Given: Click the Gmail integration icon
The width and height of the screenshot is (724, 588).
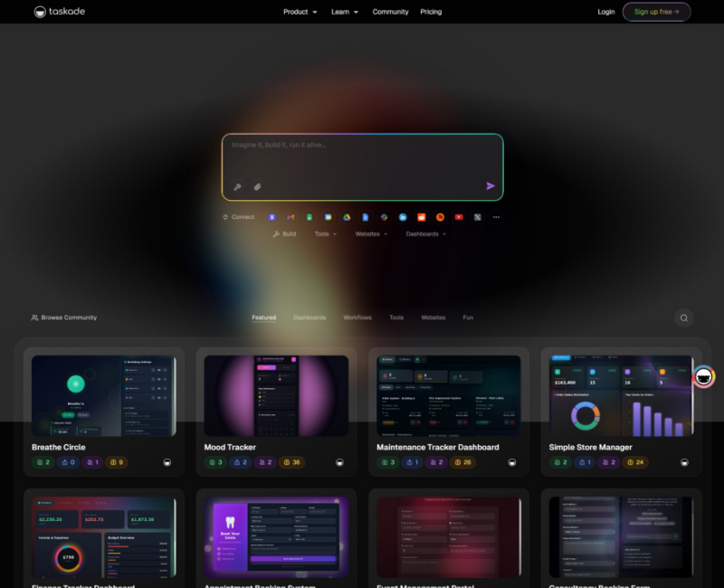Looking at the screenshot, I should click(x=291, y=217).
